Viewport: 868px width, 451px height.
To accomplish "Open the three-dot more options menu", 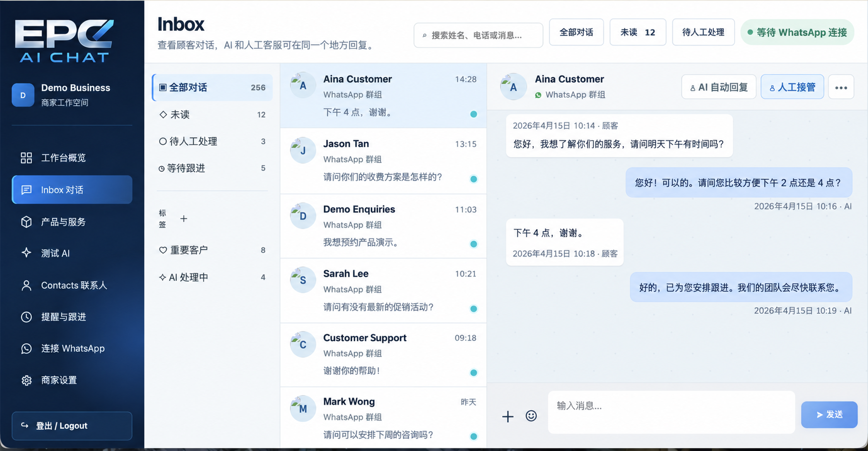I will pos(841,87).
